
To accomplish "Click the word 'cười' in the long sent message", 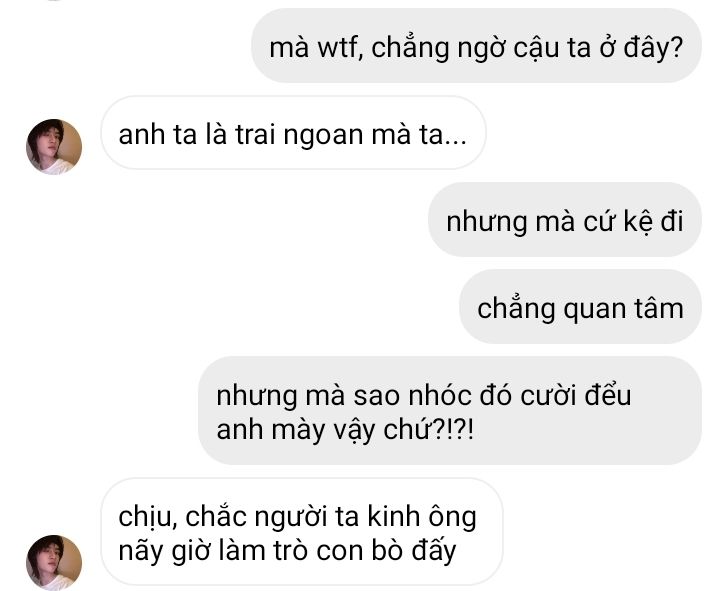I will tap(548, 395).
